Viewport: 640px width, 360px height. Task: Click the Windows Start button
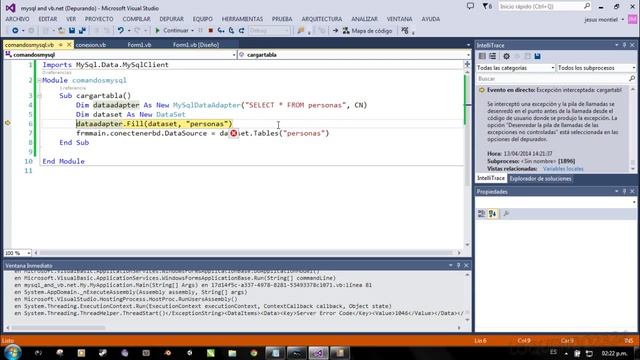pos(12,352)
